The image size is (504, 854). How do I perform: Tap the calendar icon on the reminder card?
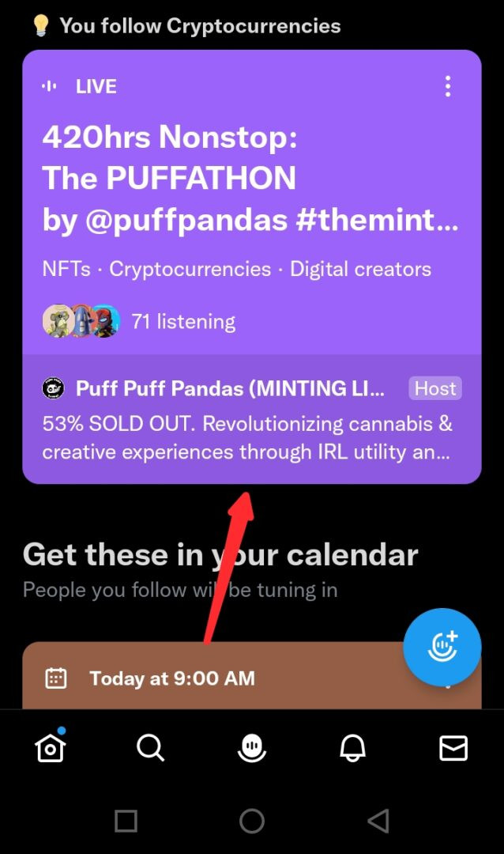(x=55, y=678)
